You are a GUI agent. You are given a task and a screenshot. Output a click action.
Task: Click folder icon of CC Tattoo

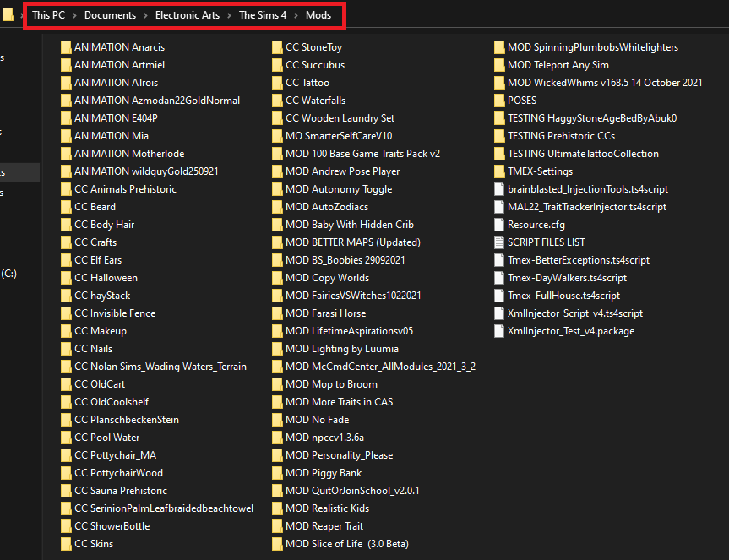click(x=277, y=83)
